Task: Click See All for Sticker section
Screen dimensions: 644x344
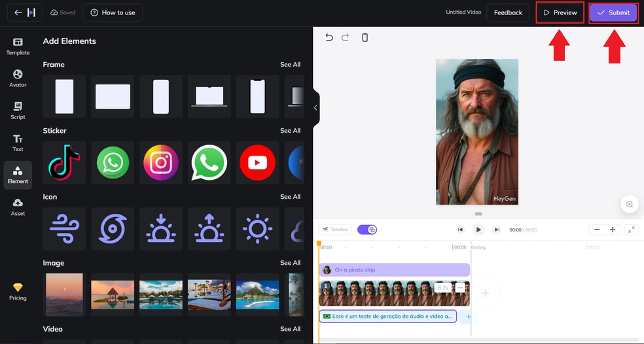Action: click(290, 131)
